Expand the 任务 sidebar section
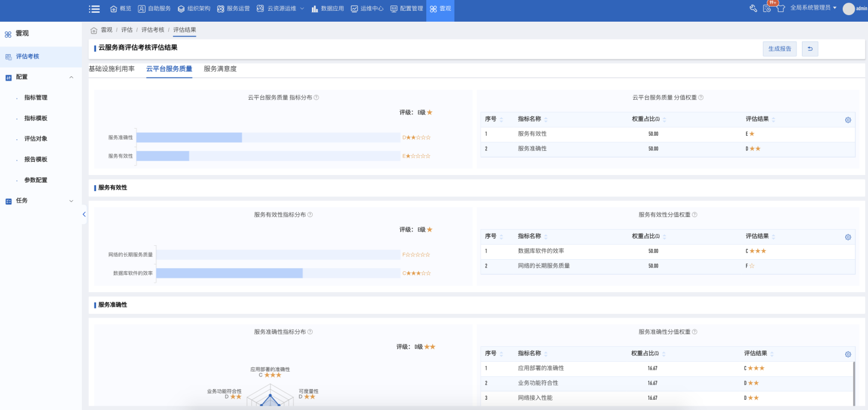Viewport: 868px width, 410px height. click(x=72, y=201)
